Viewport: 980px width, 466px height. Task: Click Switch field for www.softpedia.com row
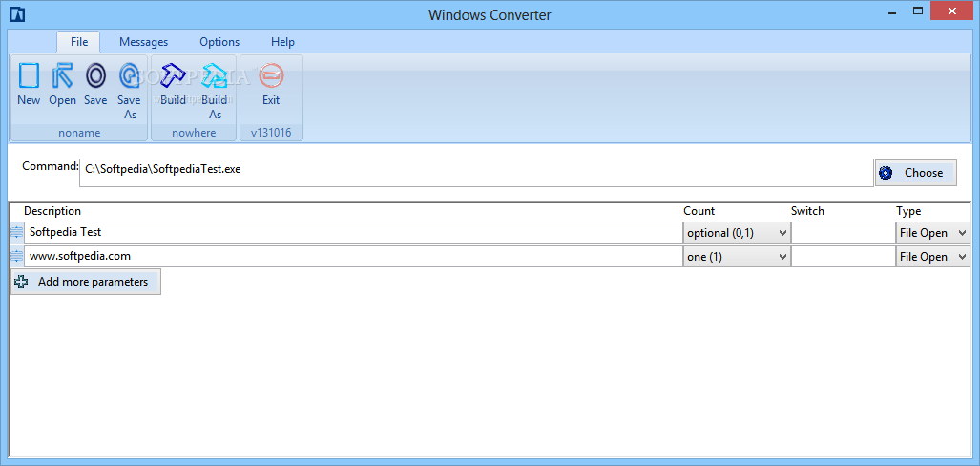pyautogui.click(x=844, y=257)
